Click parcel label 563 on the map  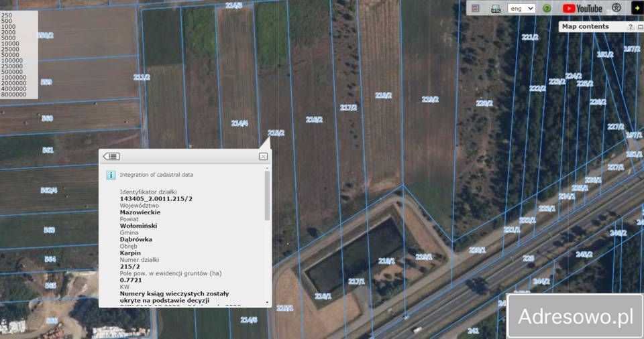tap(49, 230)
